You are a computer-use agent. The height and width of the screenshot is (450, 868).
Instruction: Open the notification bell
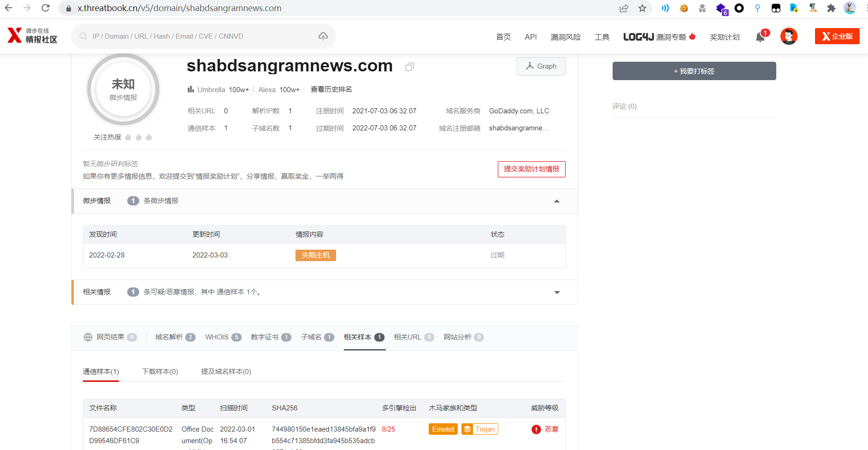click(760, 37)
